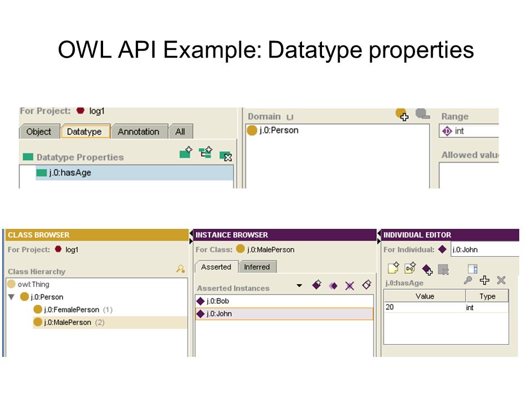
Task: Select j.0:Person in the class hierarchy
Action: tap(42, 297)
